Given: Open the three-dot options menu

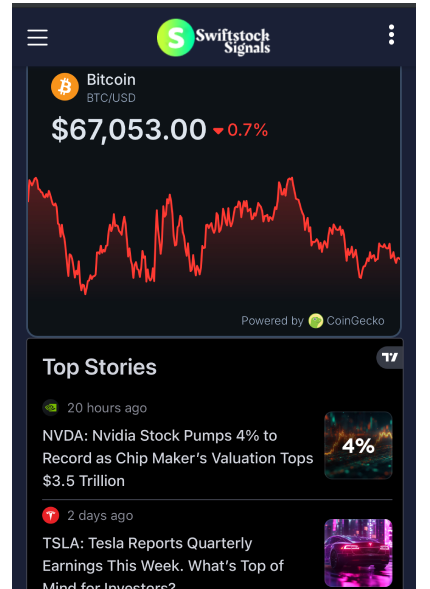Looking at the screenshot, I should pos(391,35).
